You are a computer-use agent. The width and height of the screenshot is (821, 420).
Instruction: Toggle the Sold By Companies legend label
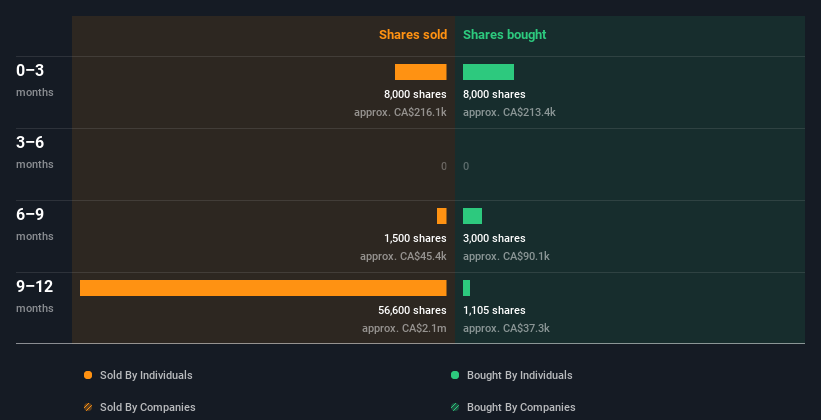tap(148, 407)
